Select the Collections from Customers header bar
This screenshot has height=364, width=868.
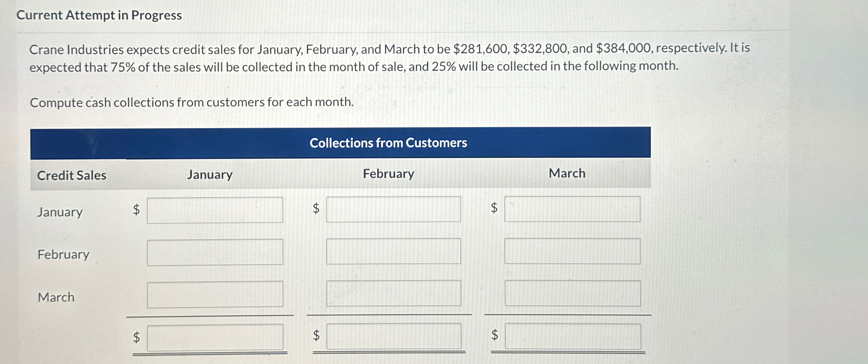click(x=389, y=142)
